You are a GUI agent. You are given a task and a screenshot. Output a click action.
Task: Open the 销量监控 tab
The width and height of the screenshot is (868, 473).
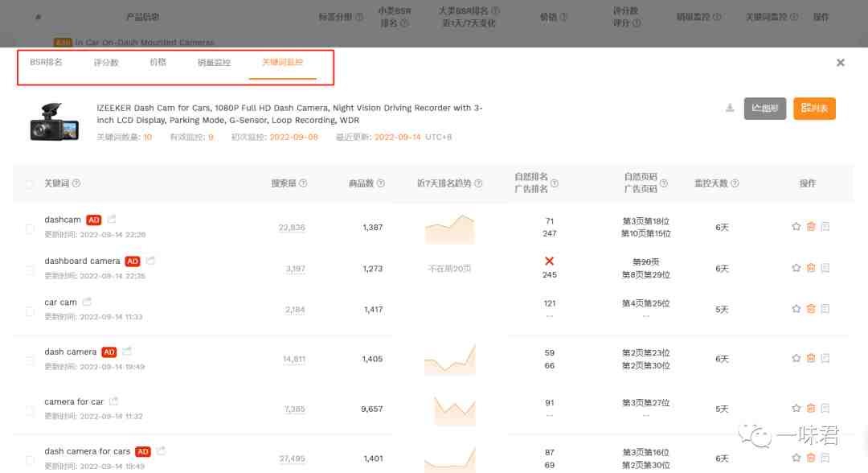coord(215,62)
